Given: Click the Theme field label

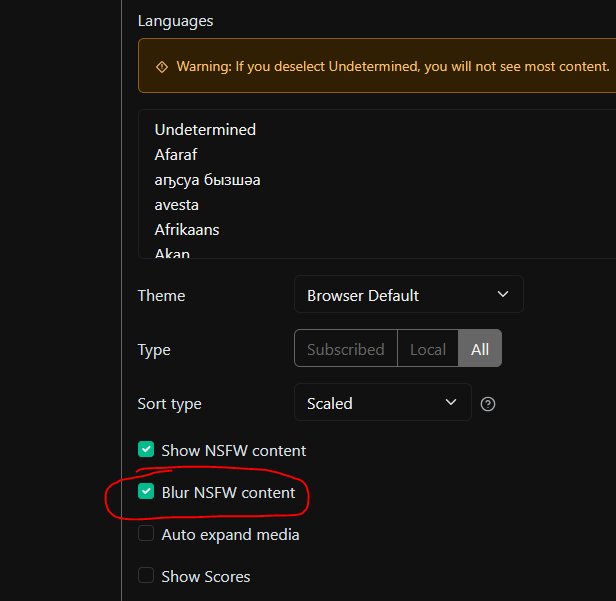Looking at the screenshot, I should tap(161, 296).
